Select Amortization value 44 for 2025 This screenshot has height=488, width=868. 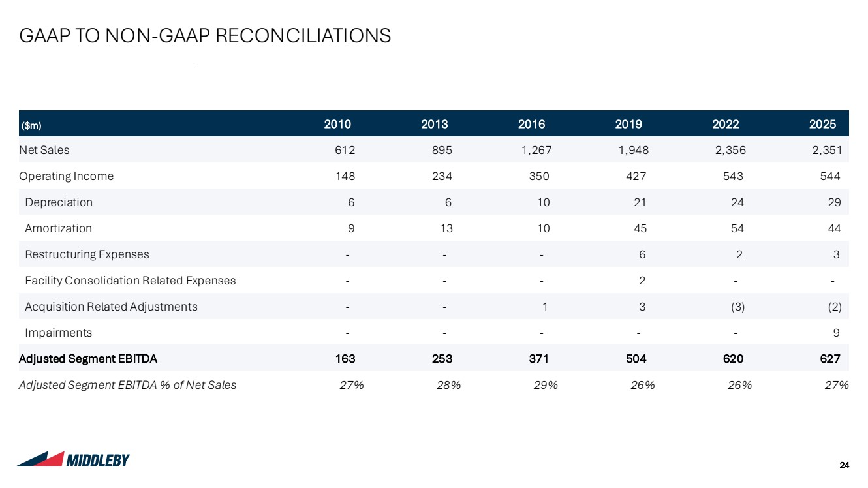[834, 228]
